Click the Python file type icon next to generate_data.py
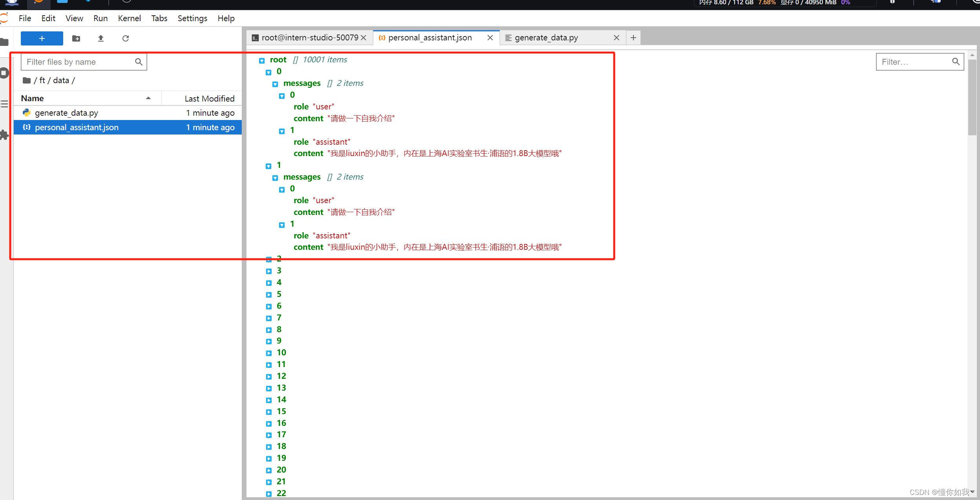The height and width of the screenshot is (500, 980). [27, 112]
